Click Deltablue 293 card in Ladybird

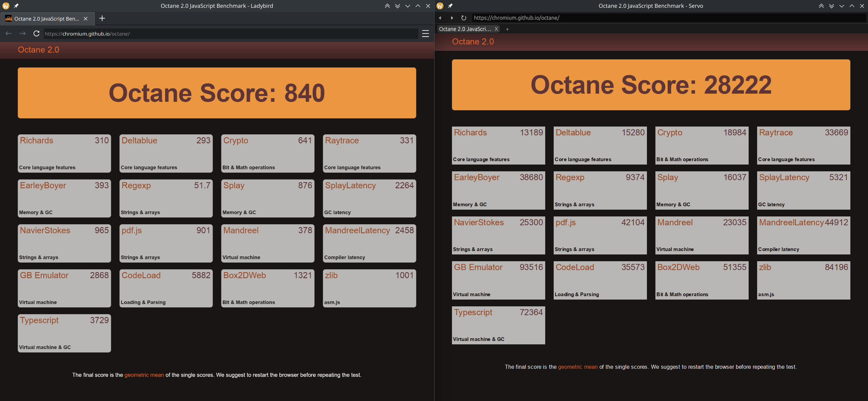tap(166, 153)
